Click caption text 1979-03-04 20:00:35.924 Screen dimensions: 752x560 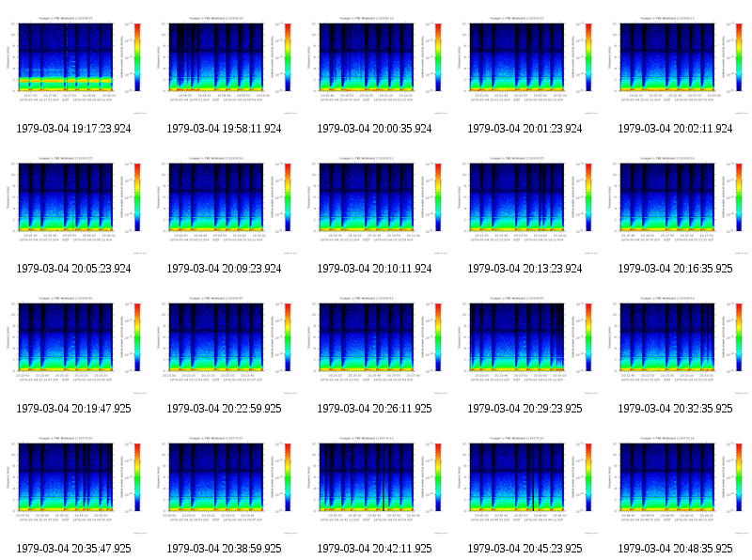374,129
